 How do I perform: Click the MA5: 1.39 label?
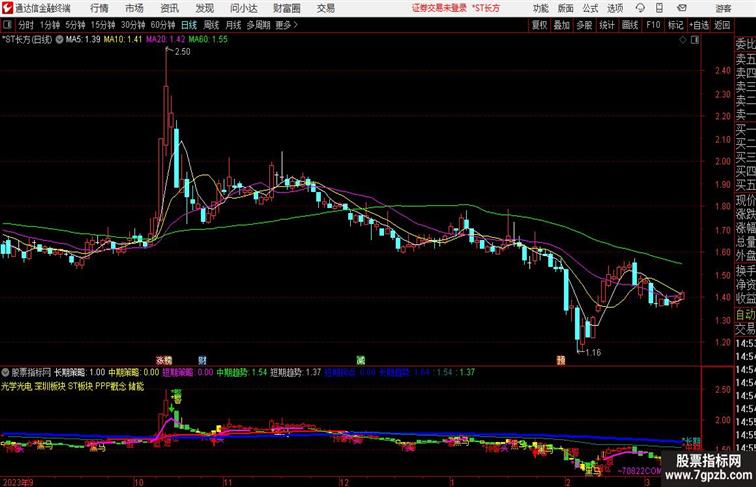83,40
